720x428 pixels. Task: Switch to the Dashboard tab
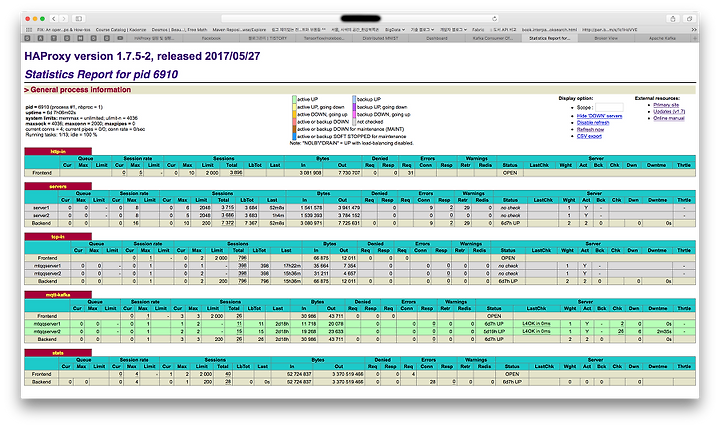point(437,38)
